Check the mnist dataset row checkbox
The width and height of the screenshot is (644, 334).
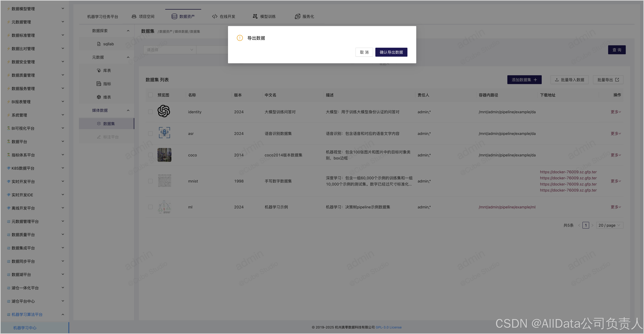pos(150,181)
